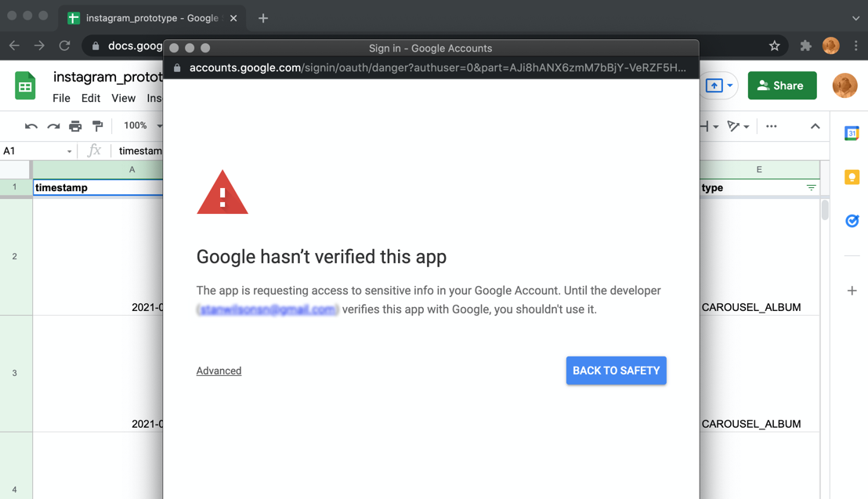The height and width of the screenshot is (499, 868).
Task: Click the Redo icon in Sheets toolbar
Action: click(x=53, y=126)
